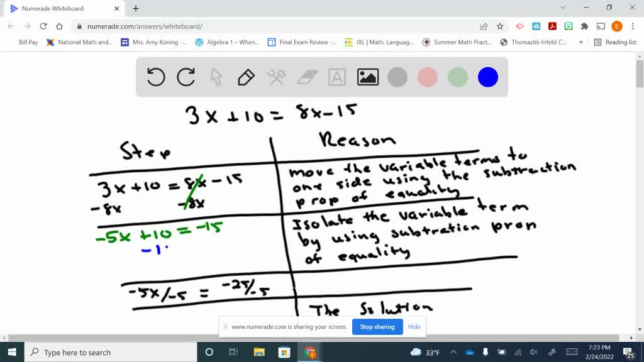Click the Redo arrow on whiteboard toolbar
The width and height of the screenshot is (644, 362).
click(x=186, y=77)
